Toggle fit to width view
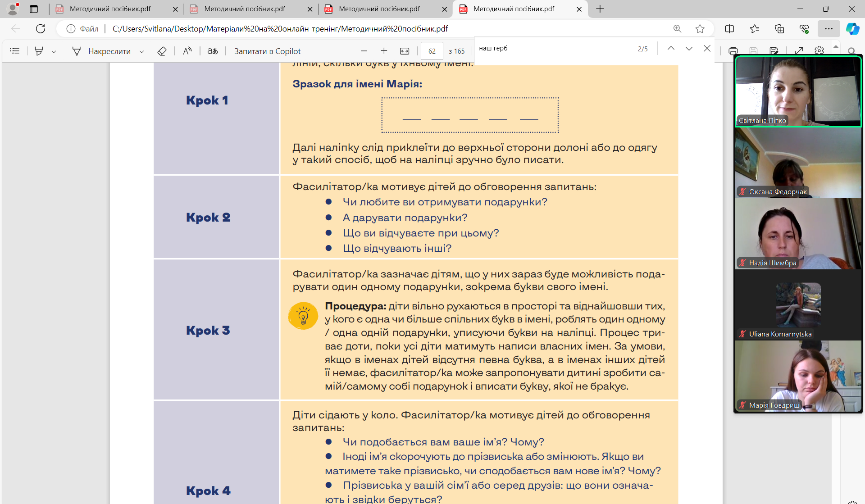 (405, 51)
